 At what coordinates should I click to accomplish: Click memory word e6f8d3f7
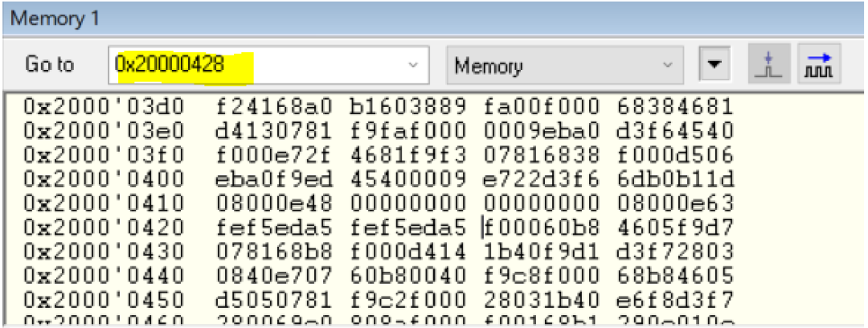tap(676, 301)
